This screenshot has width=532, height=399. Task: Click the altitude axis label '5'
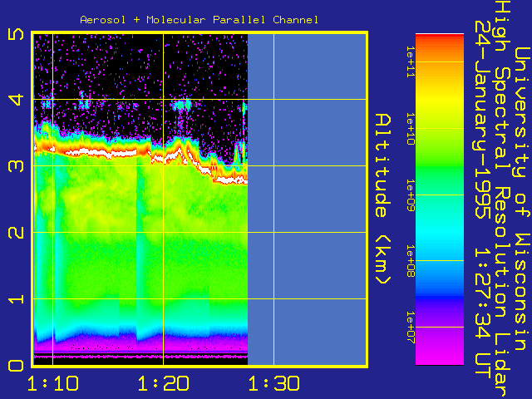[x=16, y=34]
